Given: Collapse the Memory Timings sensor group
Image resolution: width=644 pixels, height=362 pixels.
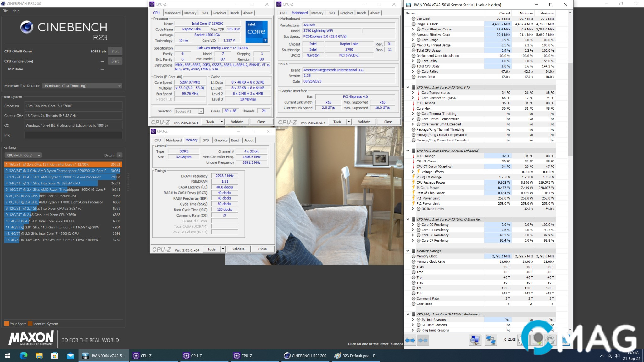Looking at the screenshot, I should (408, 251).
